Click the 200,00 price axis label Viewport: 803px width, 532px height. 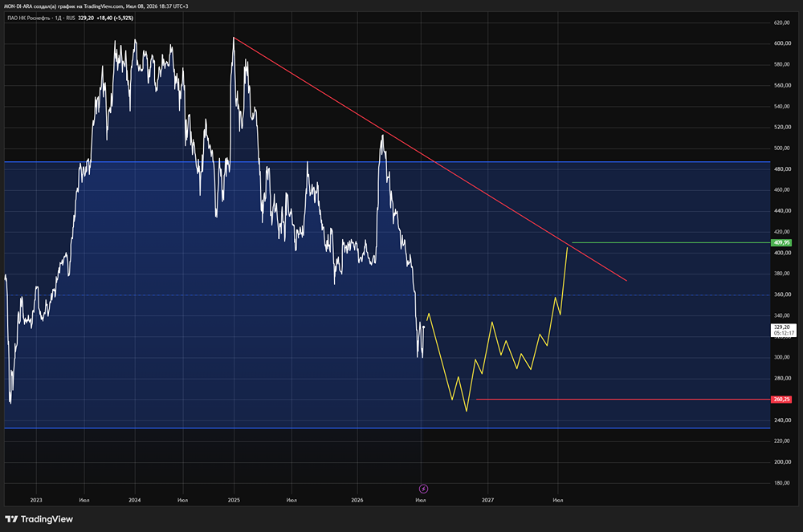pos(781,462)
